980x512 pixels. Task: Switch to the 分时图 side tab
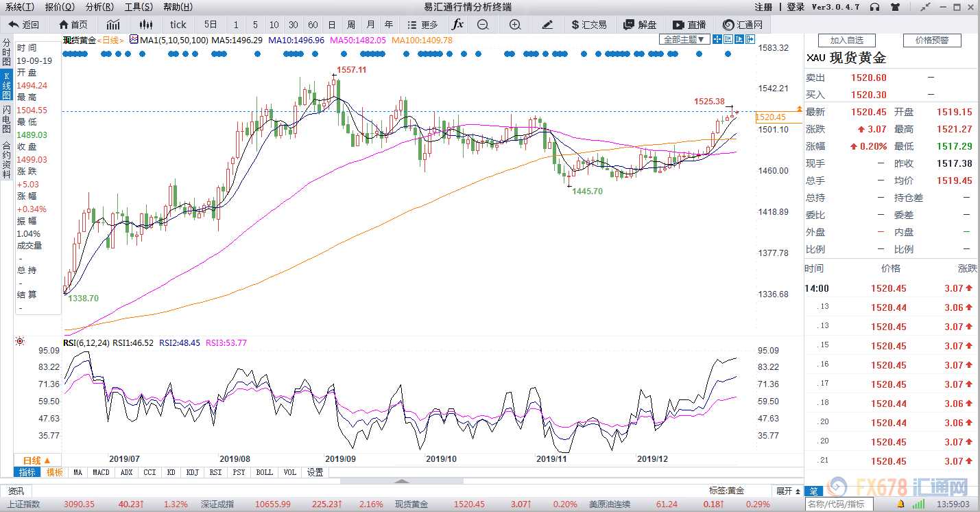click(6, 52)
